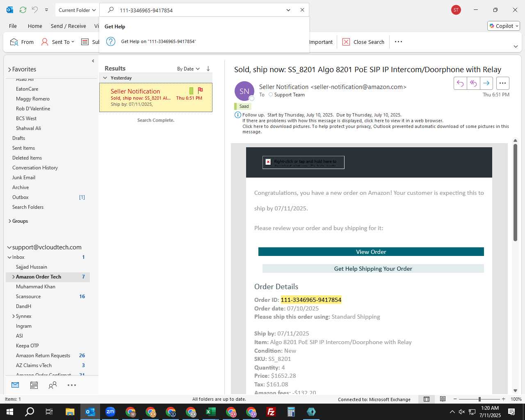Open the By Date sort dropdown
The height and width of the screenshot is (420, 525).
(188, 69)
